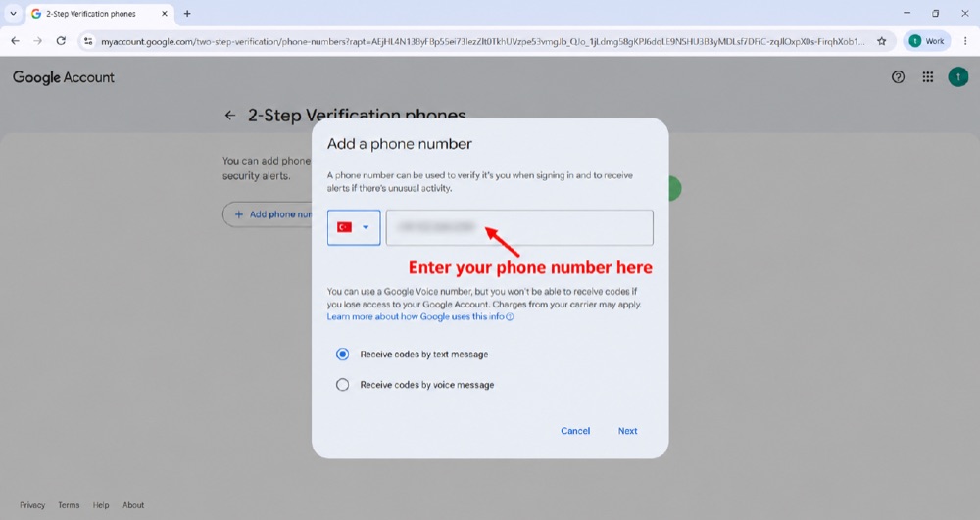
Task: Open the Privacy footer link
Action: click(x=32, y=505)
